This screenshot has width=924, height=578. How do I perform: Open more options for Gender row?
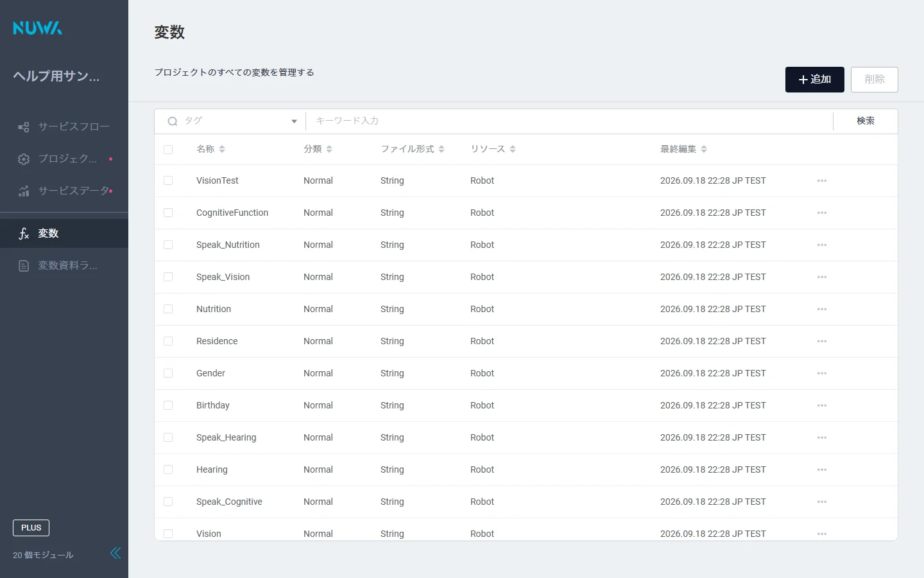tap(822, 373)
